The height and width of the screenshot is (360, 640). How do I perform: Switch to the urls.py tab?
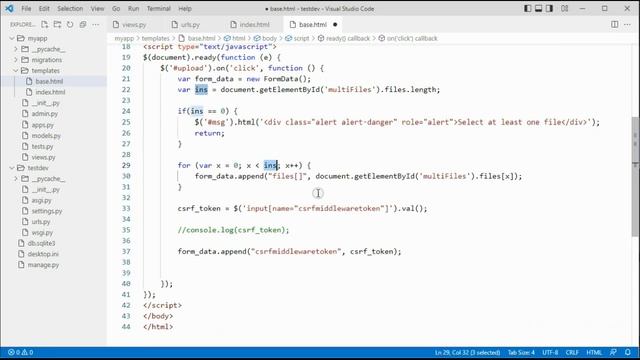pyautogui.click(x=190, y=24)
